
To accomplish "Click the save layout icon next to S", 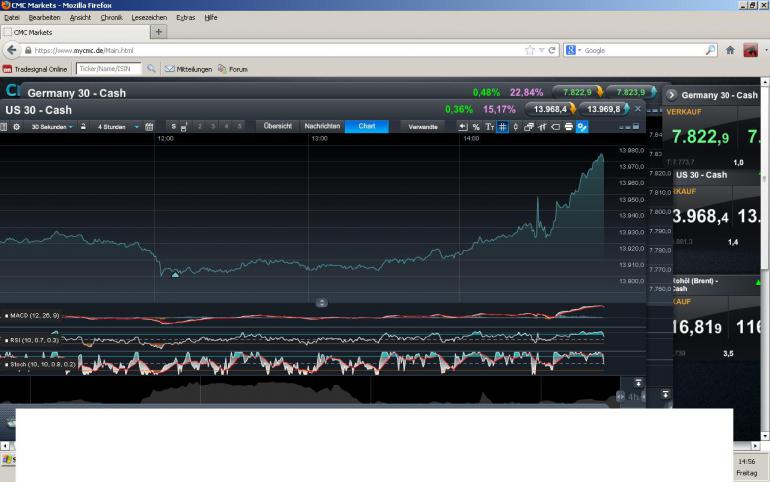I will (x=184, y=127).
